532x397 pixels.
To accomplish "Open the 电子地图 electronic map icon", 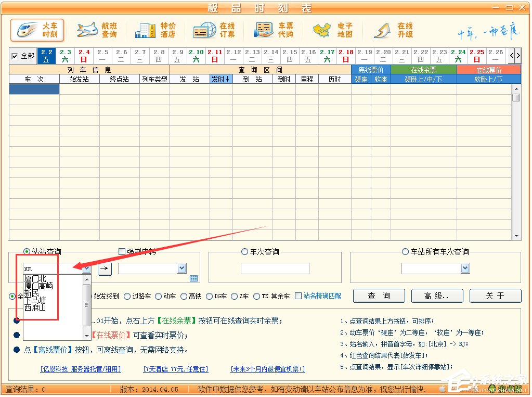I will click(x=332, y=30).
